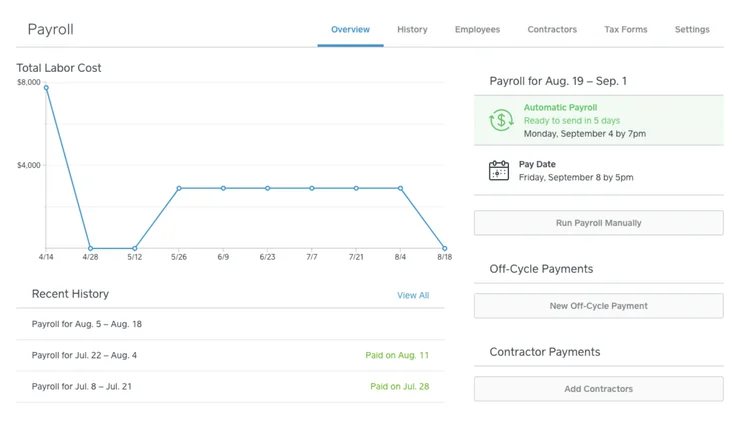Click the $4,000 axis label

(29, 165)
